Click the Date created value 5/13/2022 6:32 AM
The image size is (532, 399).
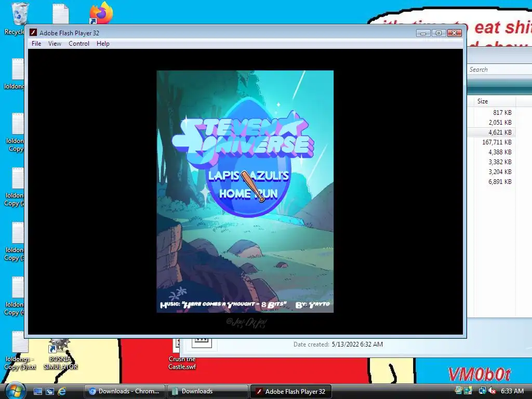tap(357, 344)
